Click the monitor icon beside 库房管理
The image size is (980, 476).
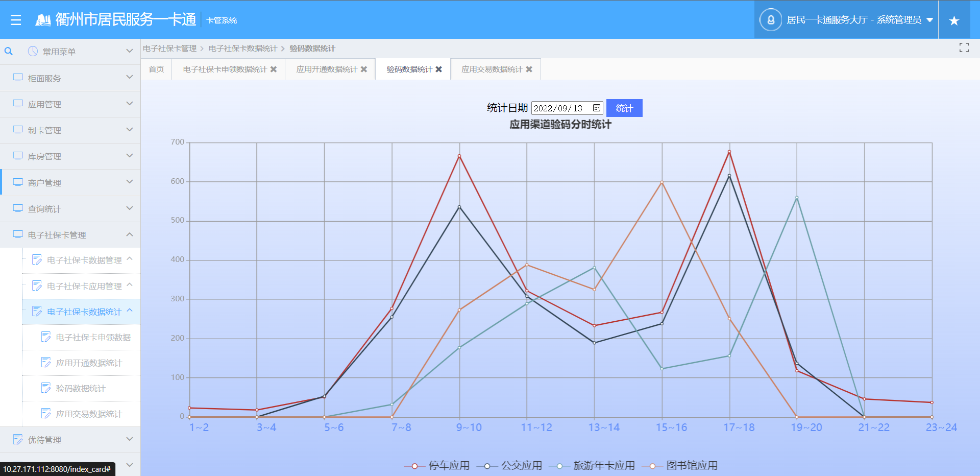pos(18,156)
